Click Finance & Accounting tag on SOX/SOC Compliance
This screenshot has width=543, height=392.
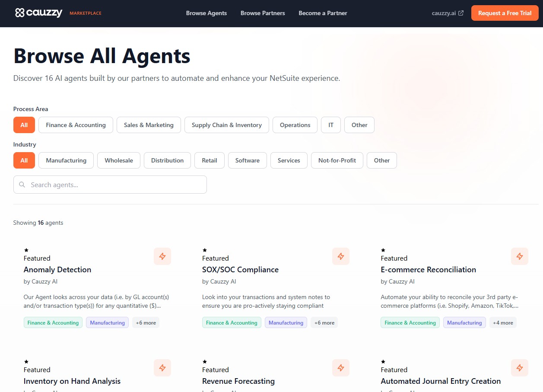click(232, 322)
